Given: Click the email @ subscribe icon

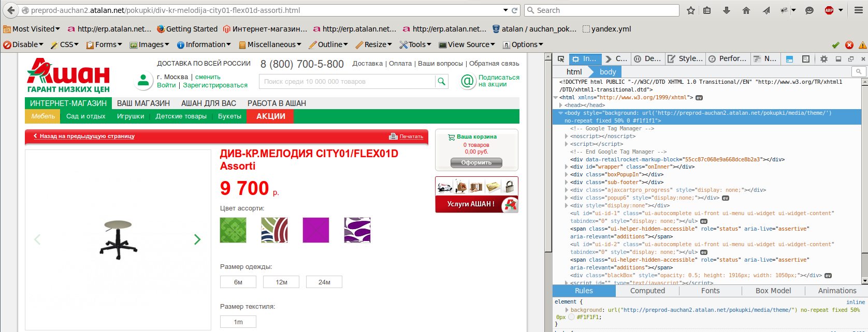Looking at the screenshot, I should (x=468, y=81).
